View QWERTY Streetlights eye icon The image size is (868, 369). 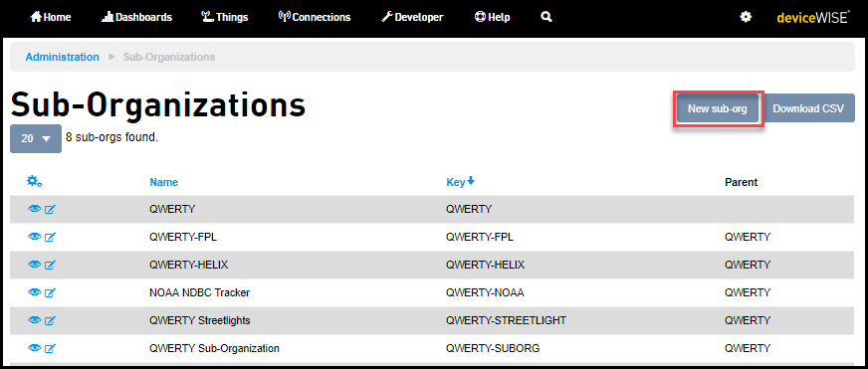point(34,319)
